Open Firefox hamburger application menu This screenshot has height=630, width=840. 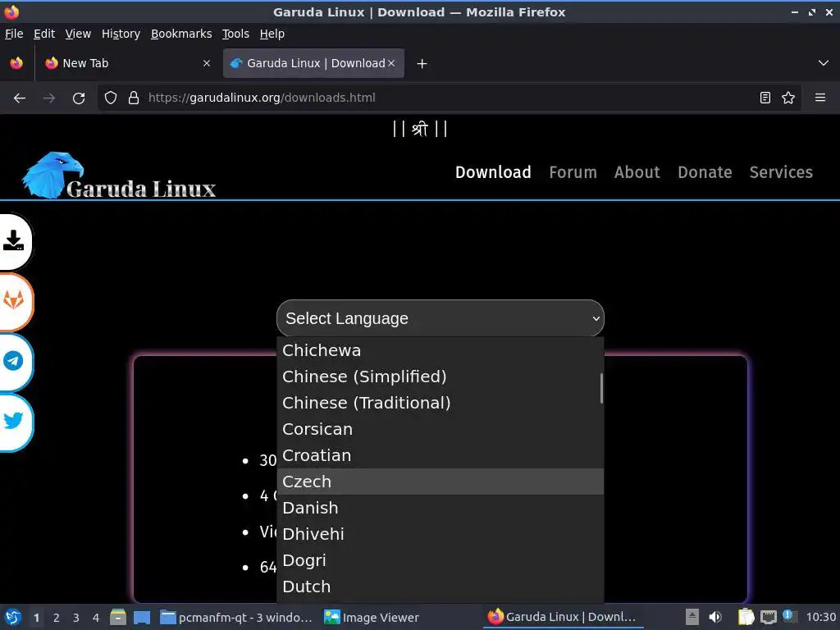coord(820,98)
